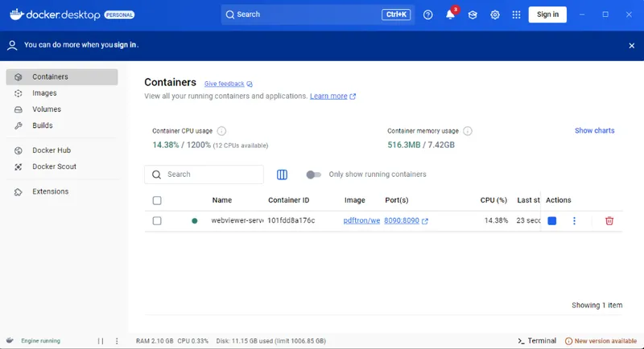Click the Builds wrench icon

18,125
